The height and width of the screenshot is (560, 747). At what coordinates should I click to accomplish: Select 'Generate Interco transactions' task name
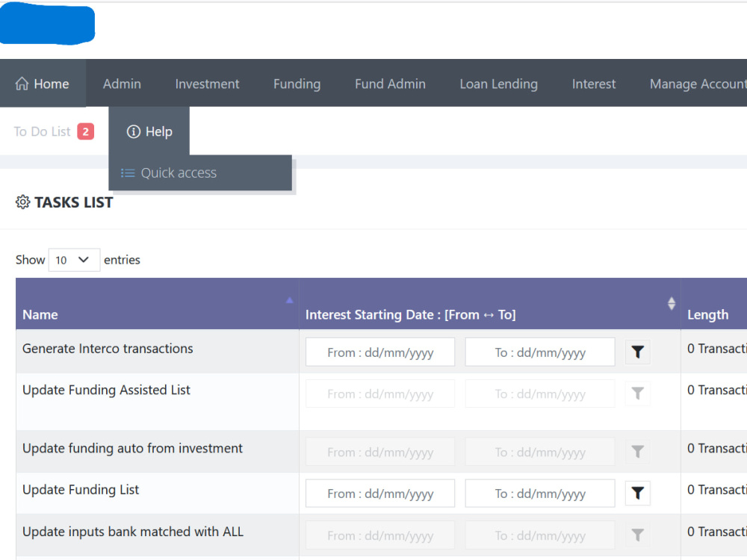coord(108,349)
